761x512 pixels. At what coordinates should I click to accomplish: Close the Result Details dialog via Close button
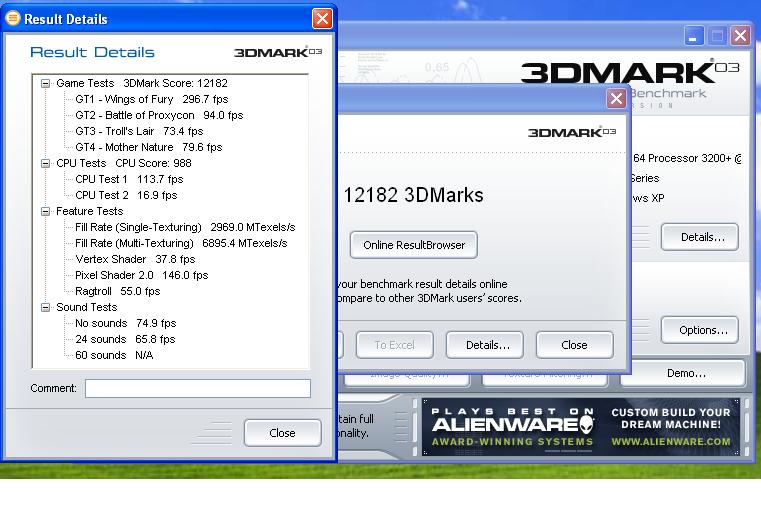[282, 433]
